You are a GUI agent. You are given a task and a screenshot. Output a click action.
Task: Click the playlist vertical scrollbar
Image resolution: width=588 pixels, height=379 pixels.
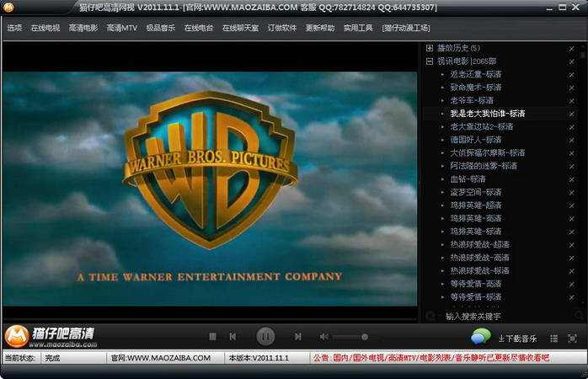(x=582, y=176)
